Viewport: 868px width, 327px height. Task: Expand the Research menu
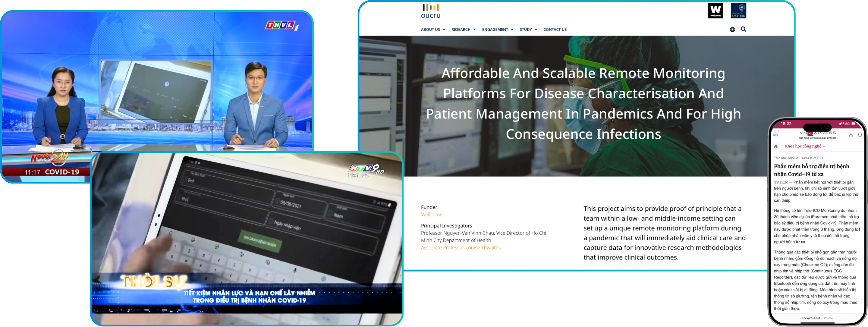pyautogui.click(x=463, y=30)
